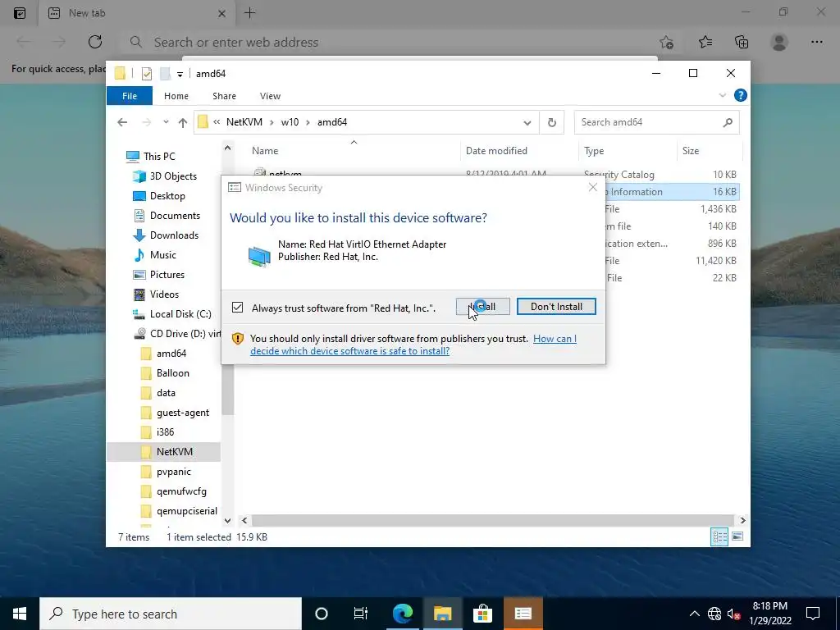The width and height of the screenshot is (840, 630).
Task: Open Customize Quick Access Toolbar dropdown
Action: click(180, 74)
